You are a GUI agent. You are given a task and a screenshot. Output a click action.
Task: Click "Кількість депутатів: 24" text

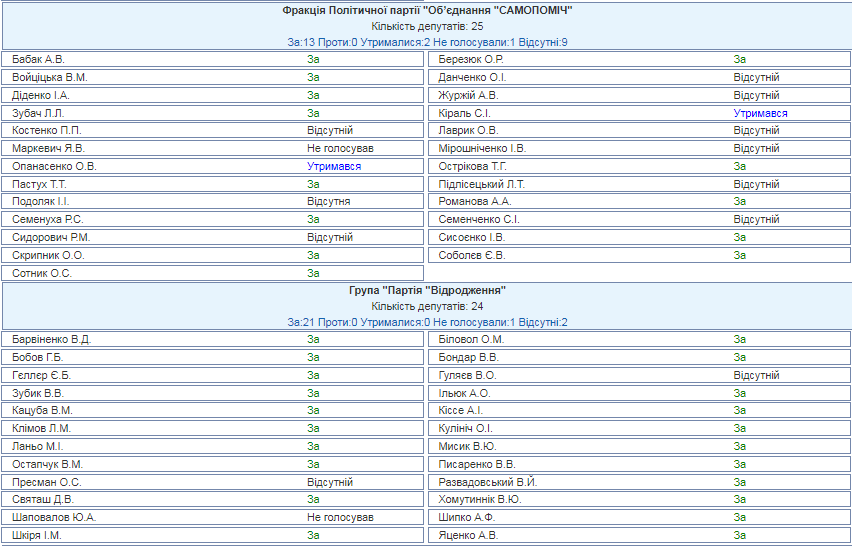point(427,306)
